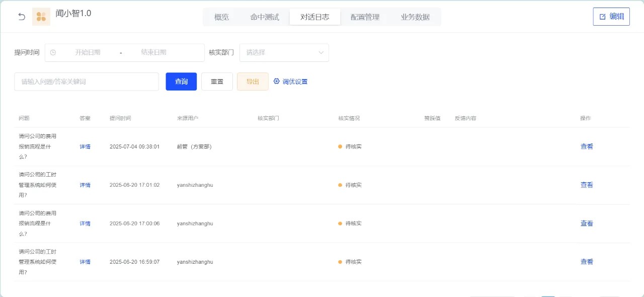Viewport: 644px width, 297px height.
Task: Click the 开始日期 start date field
Action: (x=88, y=52)
